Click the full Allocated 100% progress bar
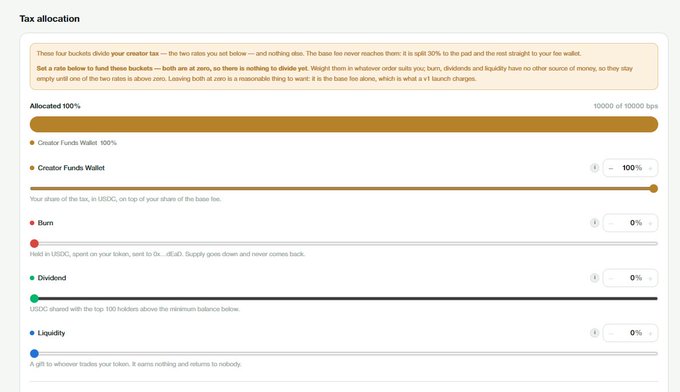680x392 pixels. 344,124
